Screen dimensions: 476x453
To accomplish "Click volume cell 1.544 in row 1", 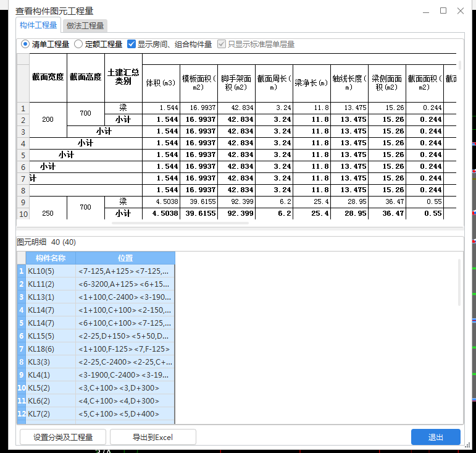I will (161, 108).
